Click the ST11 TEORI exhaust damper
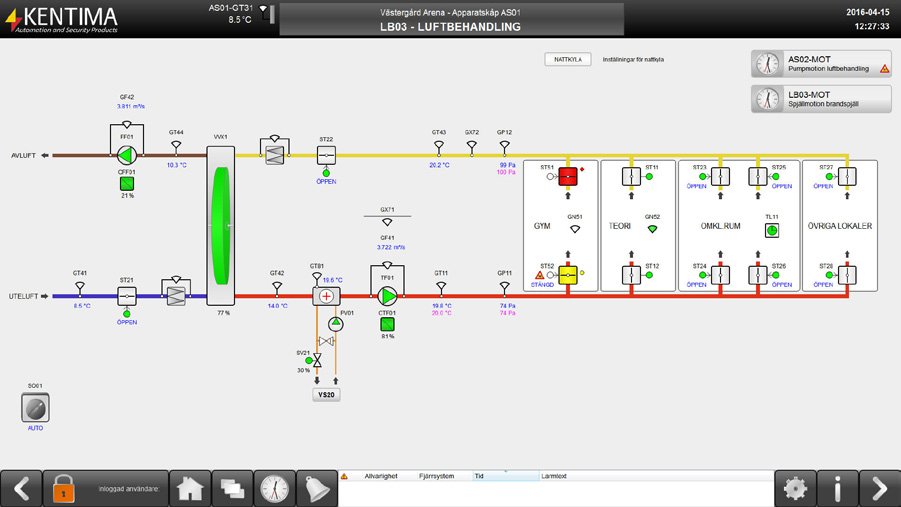 (x=631, y=176)
